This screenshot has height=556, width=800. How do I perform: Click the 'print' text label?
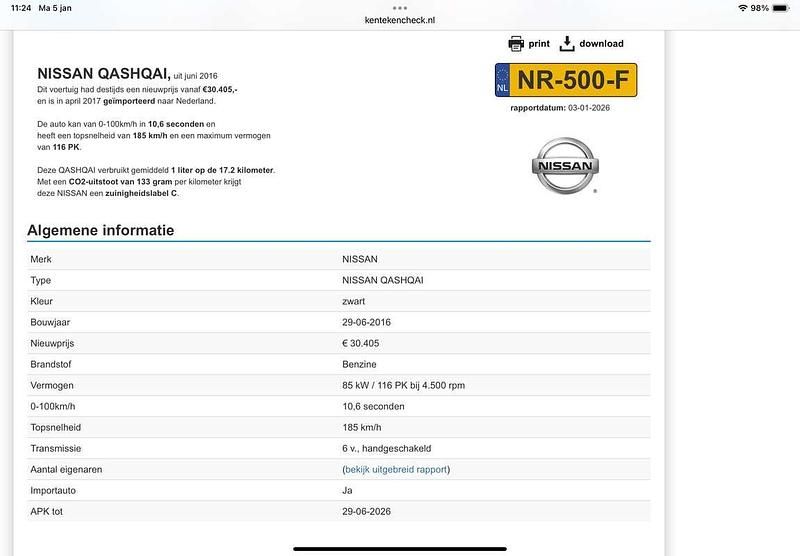click(x=539, y=44)
